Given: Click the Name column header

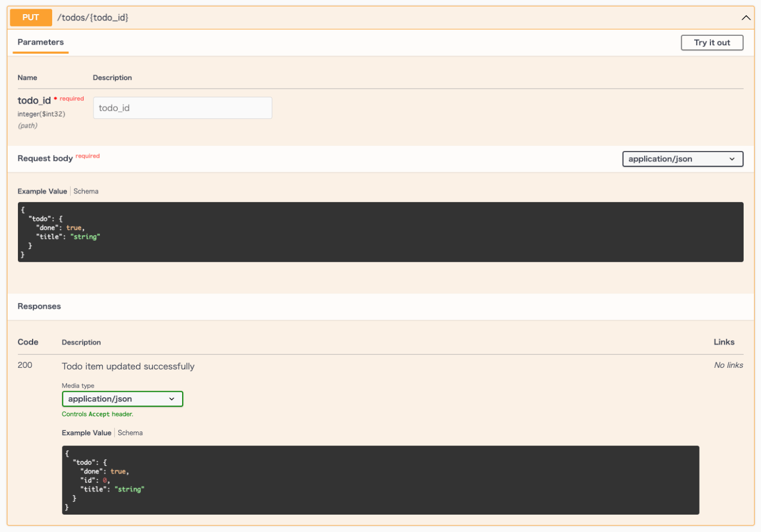Looking at the screenshot, I should click(x=27, y=78).
